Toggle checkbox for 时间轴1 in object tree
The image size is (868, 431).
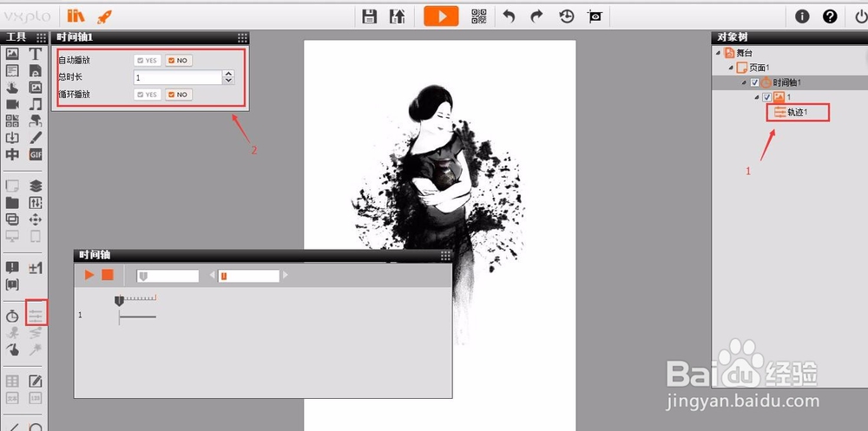[754, 82]
